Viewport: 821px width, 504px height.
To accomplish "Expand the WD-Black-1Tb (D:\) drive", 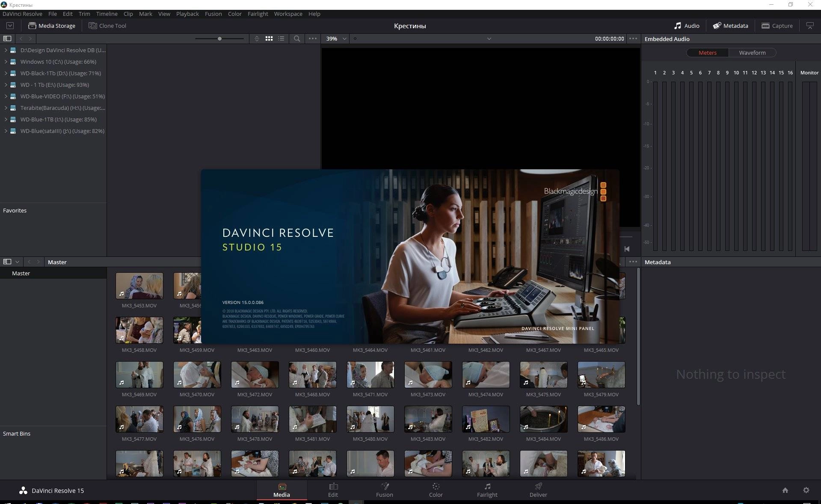I will pyautogui.click(x=6, y=73).
